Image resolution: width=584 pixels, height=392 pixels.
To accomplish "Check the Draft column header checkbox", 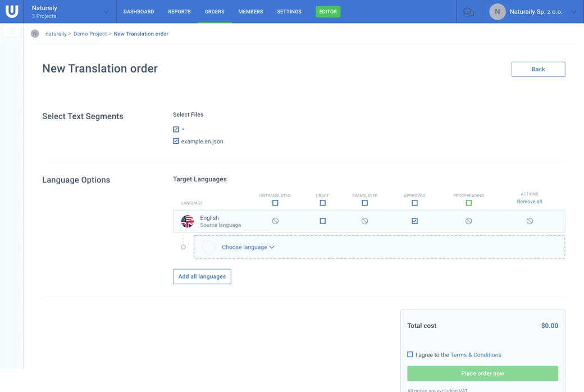I will pos(322,203).
